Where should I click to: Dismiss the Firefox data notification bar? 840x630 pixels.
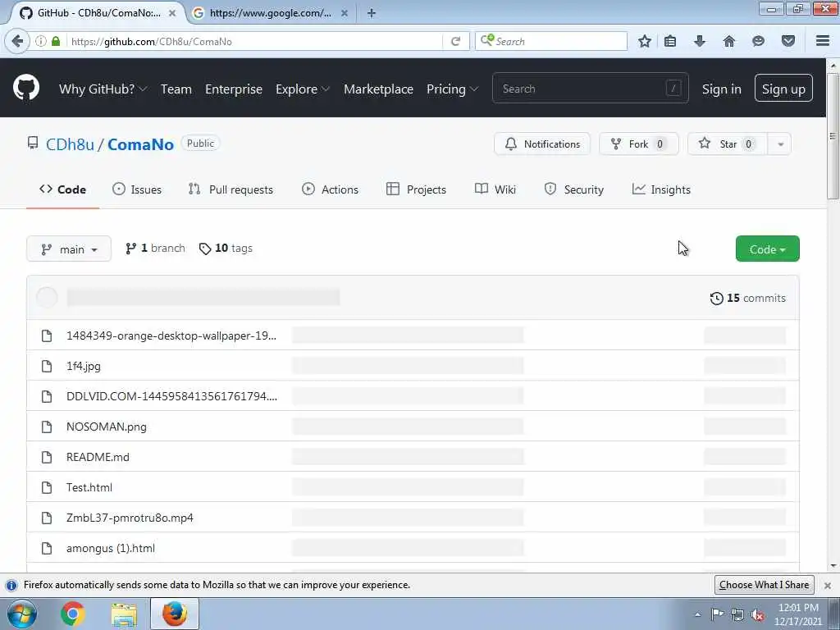click(x=827, y=586)
